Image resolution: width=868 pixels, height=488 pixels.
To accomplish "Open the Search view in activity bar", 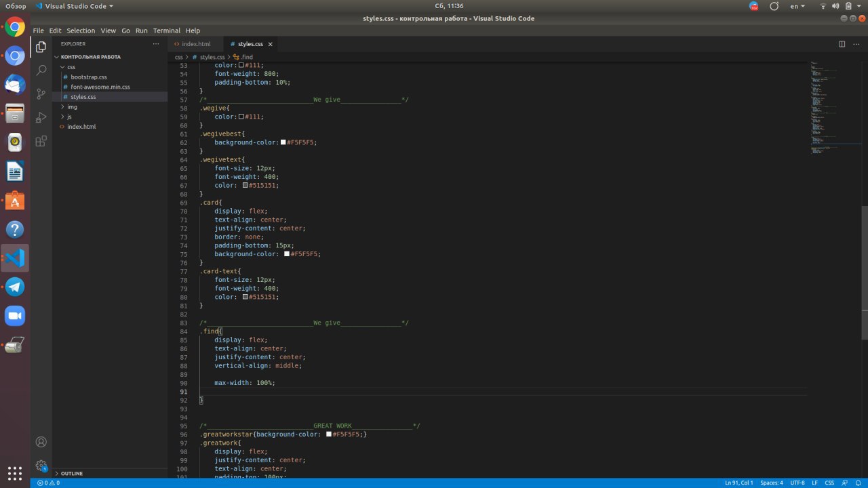I will 41,70.
